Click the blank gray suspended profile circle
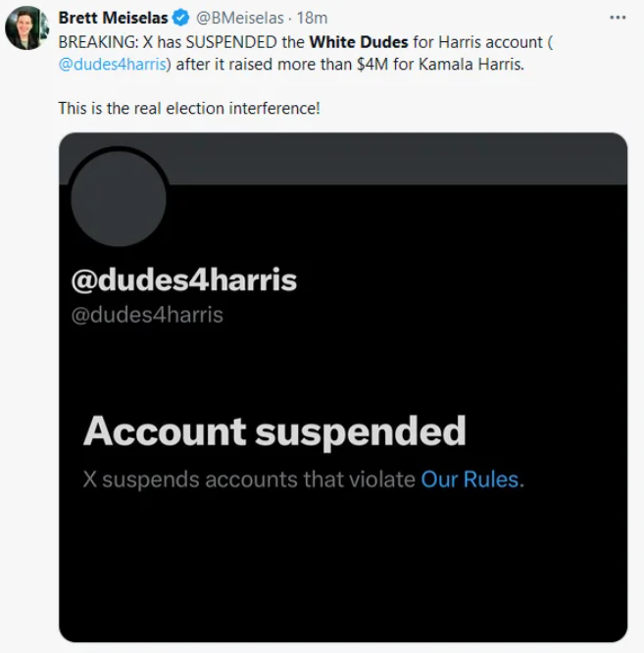This screenshot has height=653, width=644. coord(119,199)
